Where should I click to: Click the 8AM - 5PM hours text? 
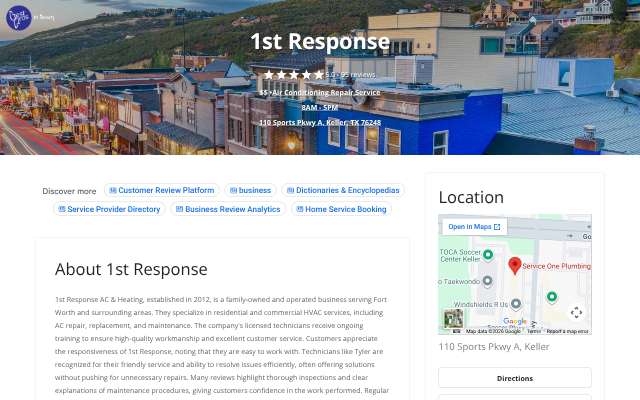[x=320, y=107]
